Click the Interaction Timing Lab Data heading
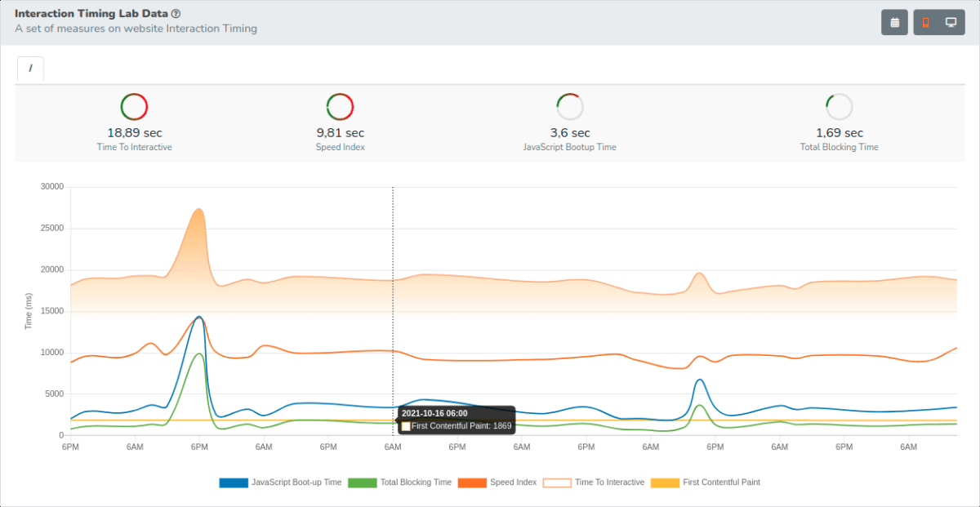 pos(91,14)
